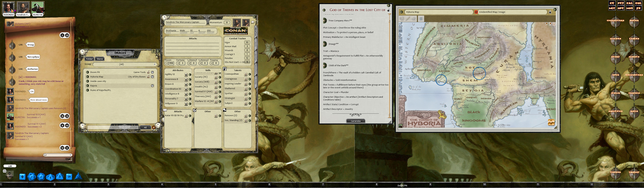Screen dimensions: 644x188
Task: Open the FX effects shortcut
Action: (638, 8)
